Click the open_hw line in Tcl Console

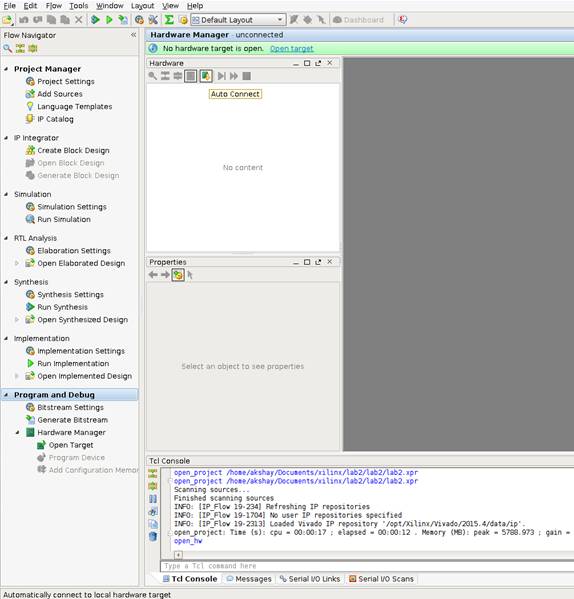188,541
